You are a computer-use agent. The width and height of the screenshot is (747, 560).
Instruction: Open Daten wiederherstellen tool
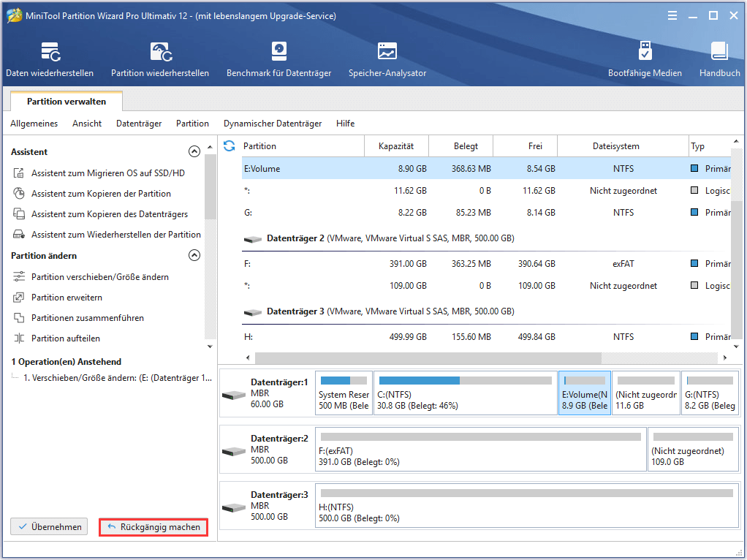[50, 59]
